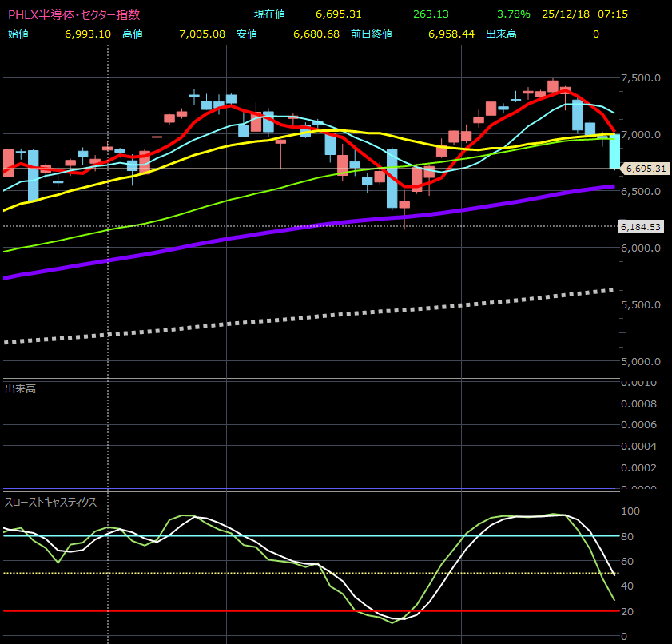This screenshot has width=672, height=644.
Task: Click the latest cyan candlestick at right edge
Action: [614, 151]
